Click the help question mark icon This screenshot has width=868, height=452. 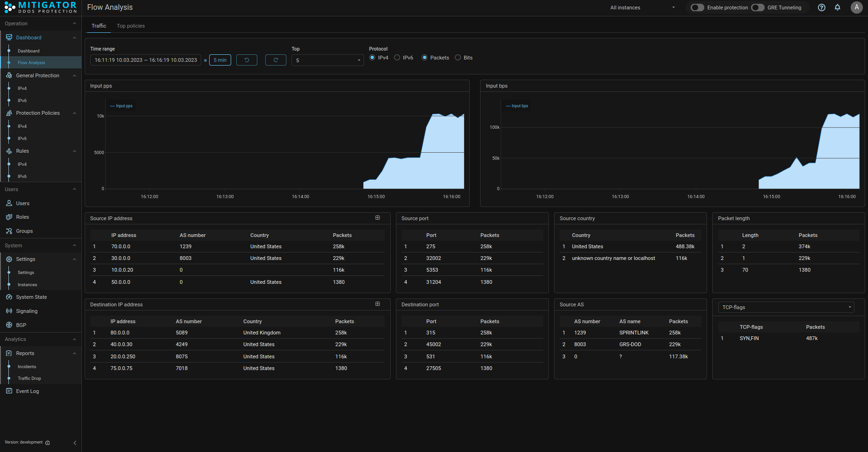pos(821,7)
